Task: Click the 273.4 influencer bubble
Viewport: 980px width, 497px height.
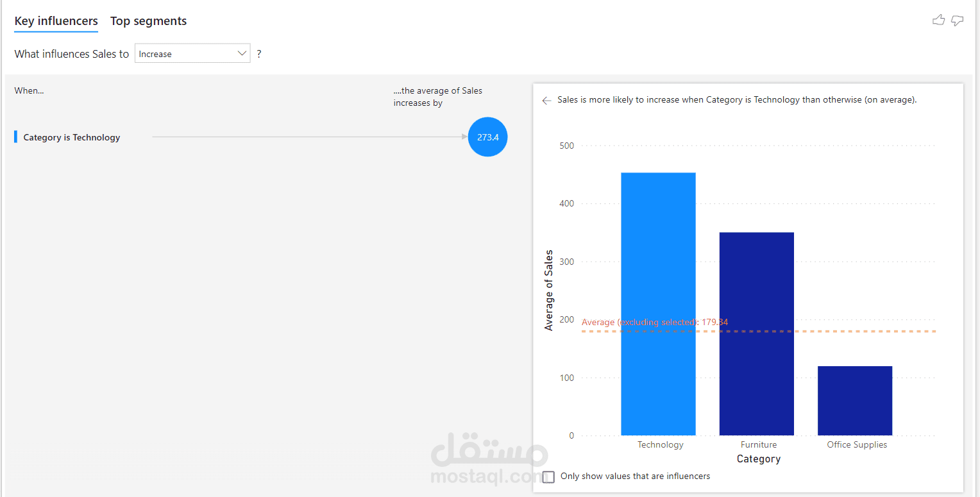Action: [487, 137]
